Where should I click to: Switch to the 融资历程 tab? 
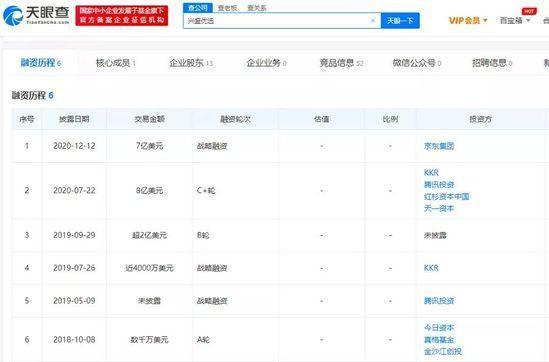click(41, 63)
